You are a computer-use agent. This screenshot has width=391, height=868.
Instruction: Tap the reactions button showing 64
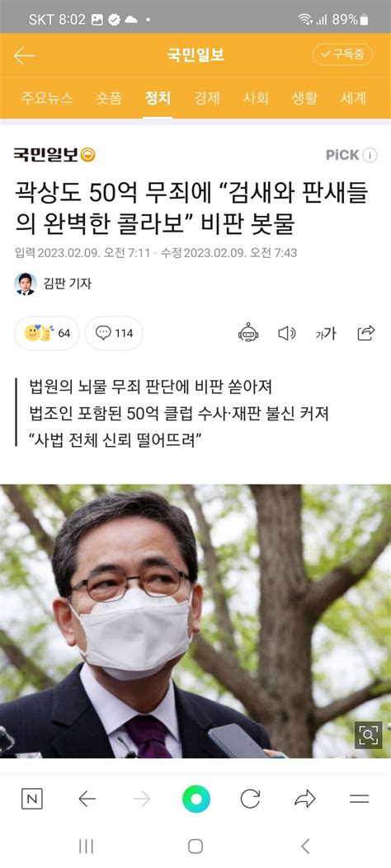tap(46, 333)
